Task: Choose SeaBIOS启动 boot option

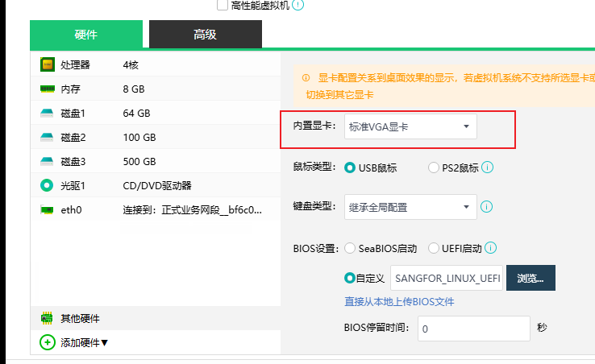Action: (x=349, y=248)
